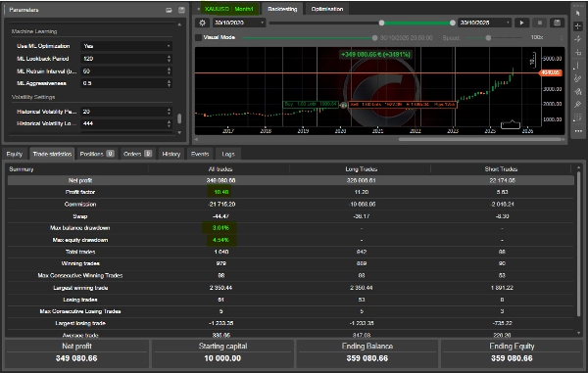Pick the pin marker tool in chart toolbar
The image size is (588, 373).
click(578, 105)
